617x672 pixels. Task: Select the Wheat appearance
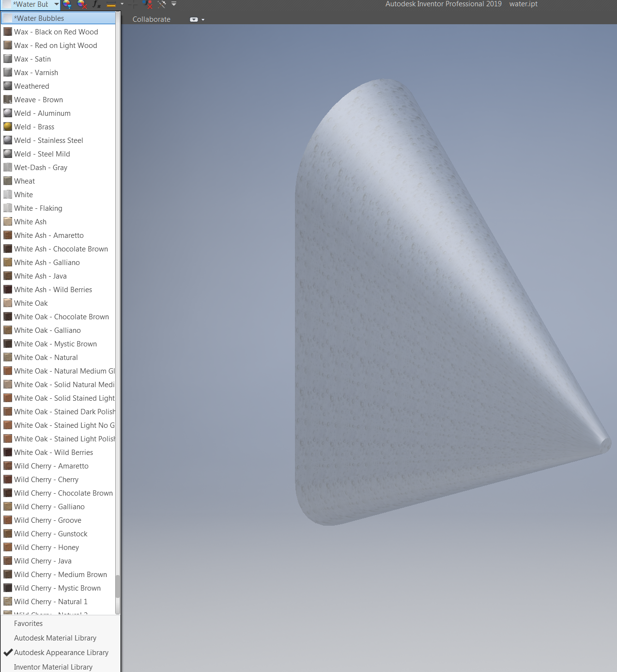[58, 181]
